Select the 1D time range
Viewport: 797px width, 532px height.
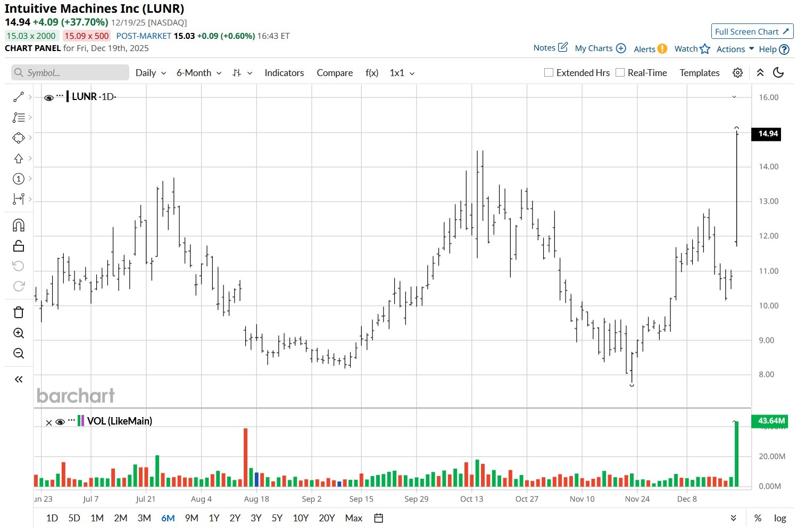pos(52,518)
